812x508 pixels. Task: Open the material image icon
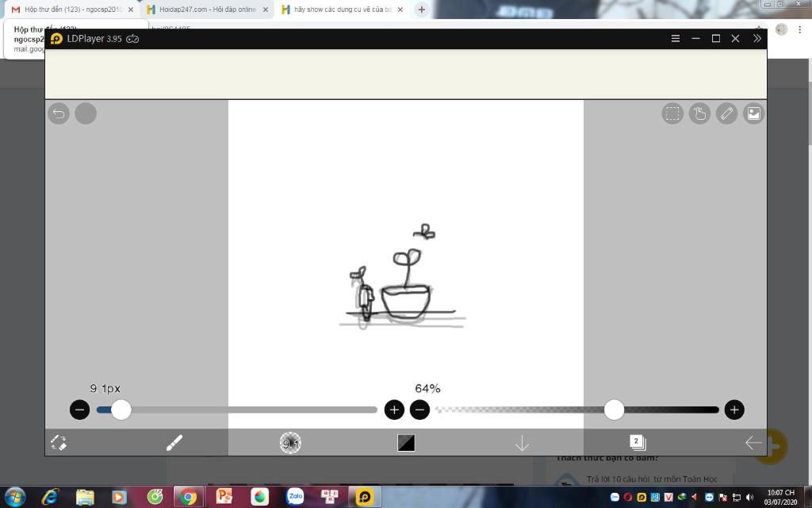point(754,114)
